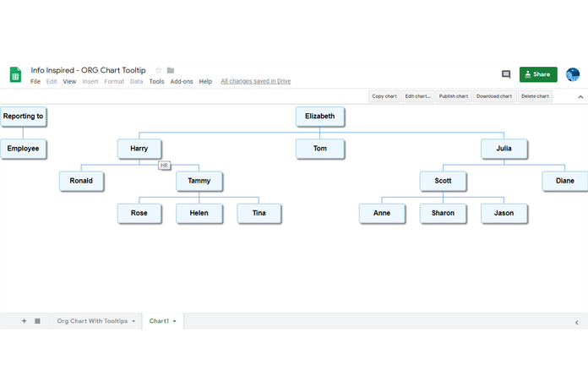The image size is (588, 392).
Task: Open the Add-ons menu
Action: [182, 81]
